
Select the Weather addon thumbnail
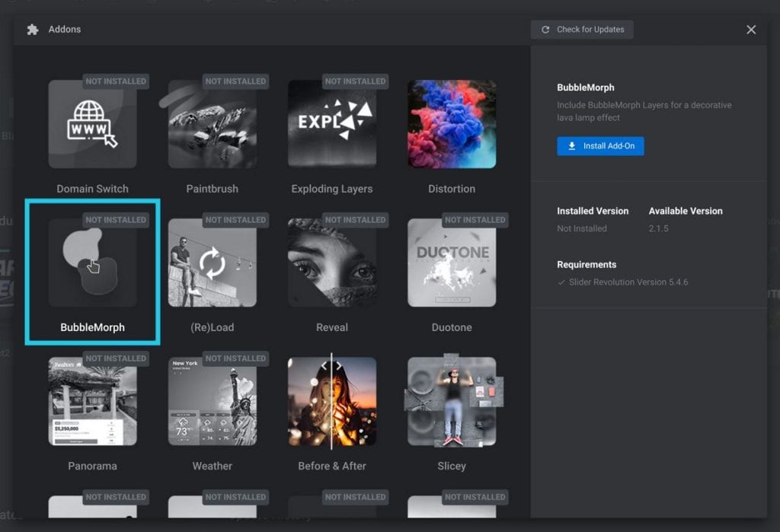point(213,401)
